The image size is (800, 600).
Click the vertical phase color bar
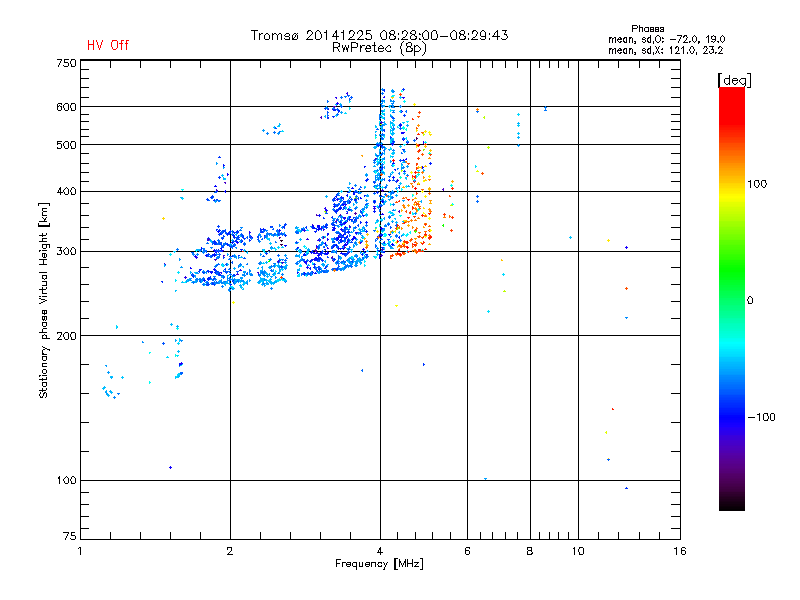pyautogui.click(x=732, y=298)
